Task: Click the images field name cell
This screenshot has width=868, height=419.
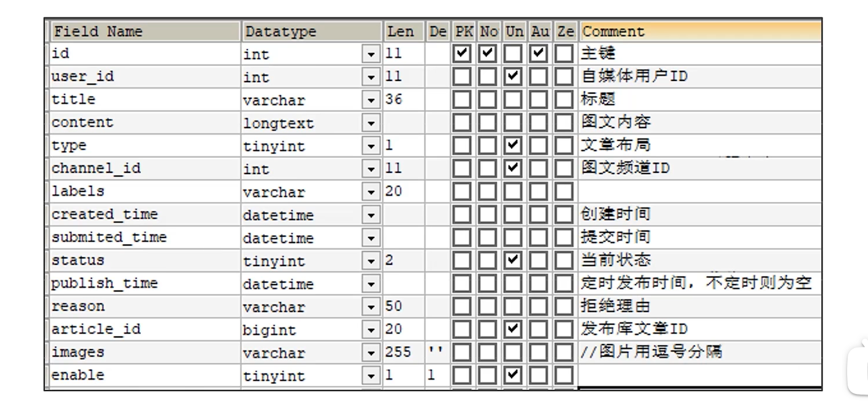Action: click(x=145, y=352)
